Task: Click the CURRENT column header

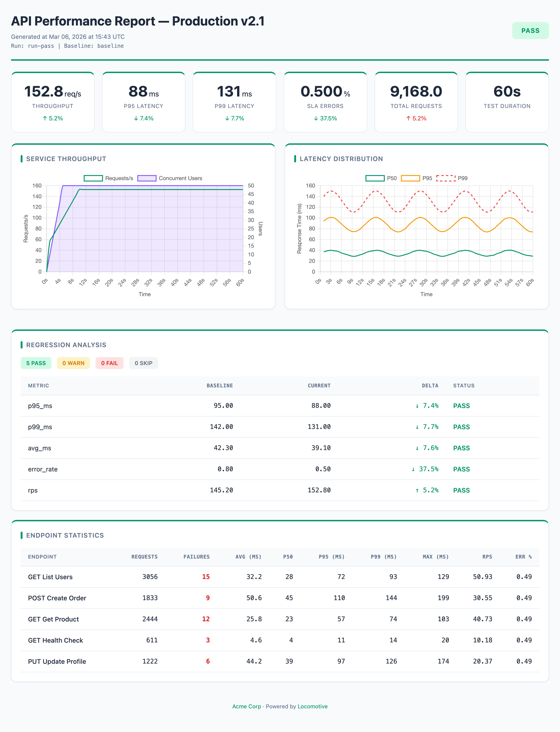Action: (x=319, y=386)
